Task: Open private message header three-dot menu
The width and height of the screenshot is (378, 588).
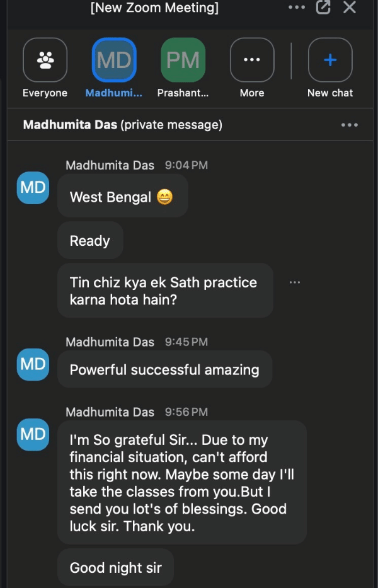Action: (349, 125)
